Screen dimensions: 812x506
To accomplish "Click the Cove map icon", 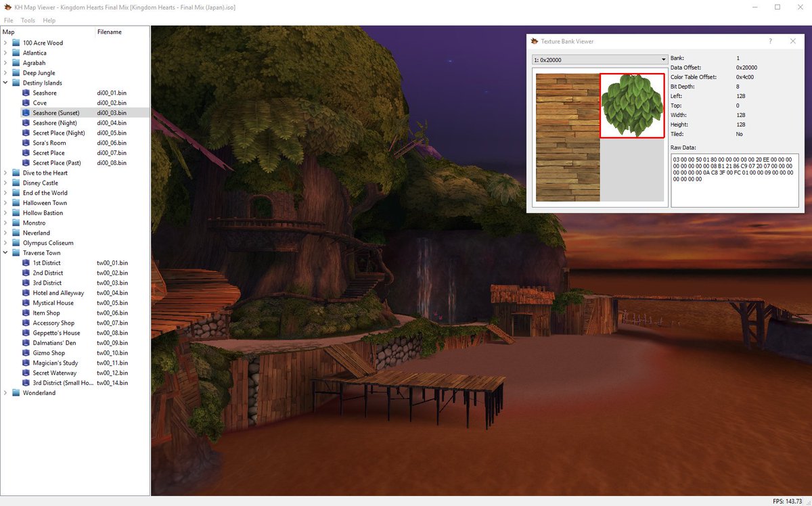I will 26,103.
